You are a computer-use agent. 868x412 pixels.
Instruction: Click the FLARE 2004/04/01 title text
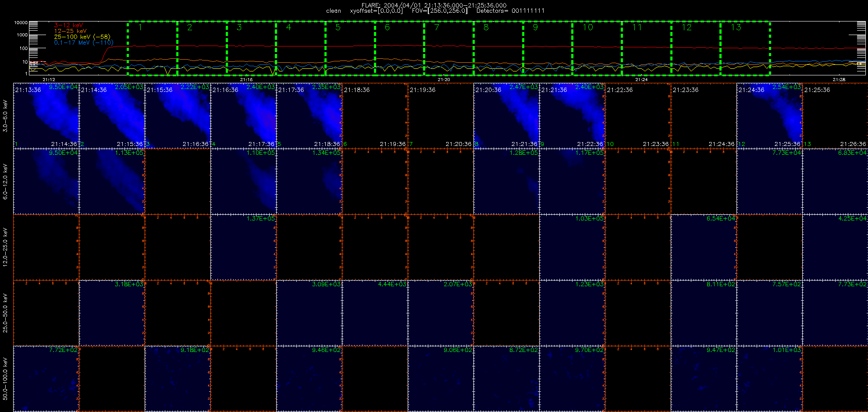[434, 5]
